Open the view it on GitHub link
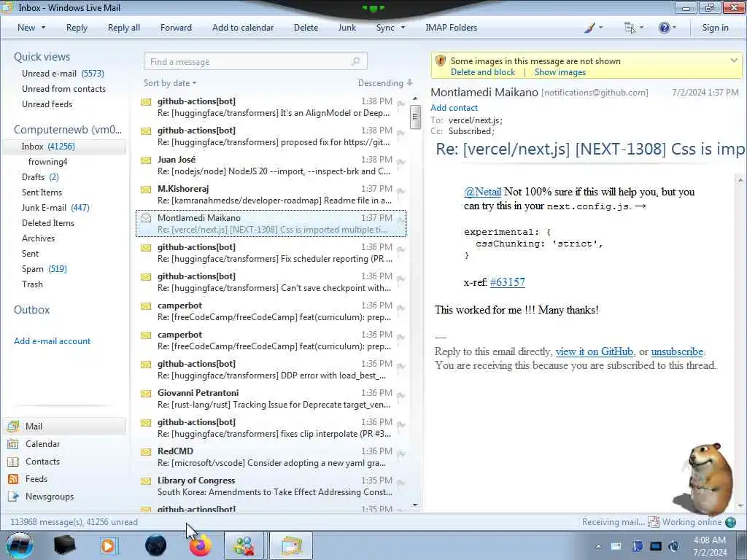This screenshot has width=747, height=560. pyautogui.click(x=594, y=351)
